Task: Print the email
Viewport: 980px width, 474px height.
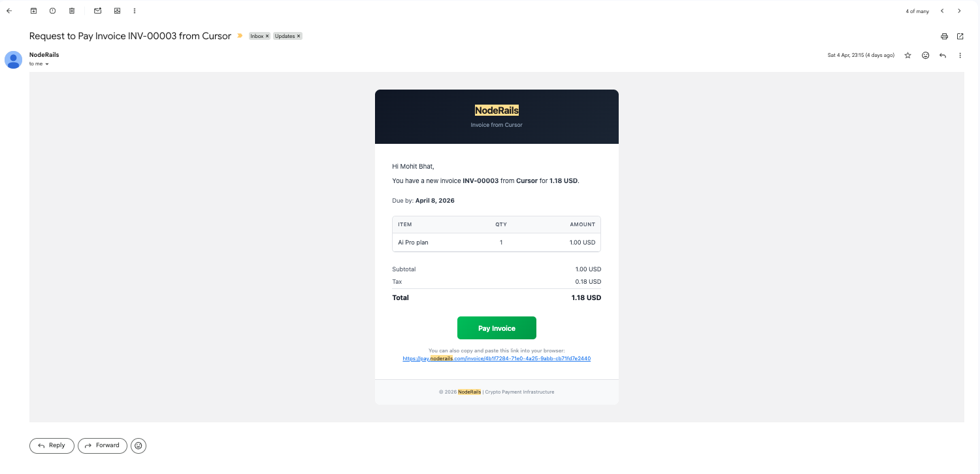Action: click(944, 36)
